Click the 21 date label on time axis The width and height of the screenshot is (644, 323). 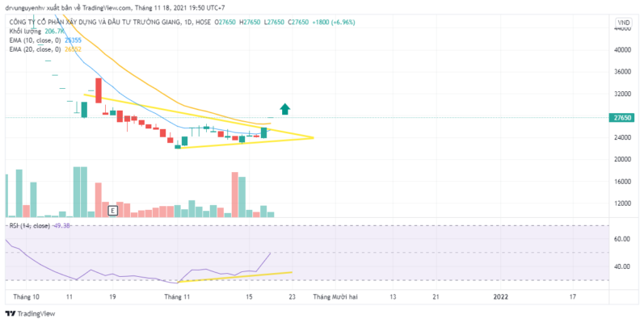(x=436, y=296)
